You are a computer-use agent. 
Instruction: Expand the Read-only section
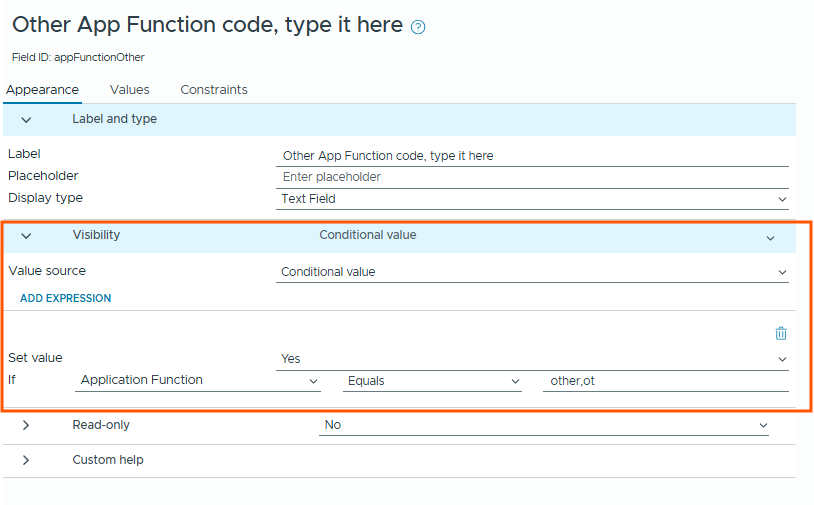click(27, 425)
